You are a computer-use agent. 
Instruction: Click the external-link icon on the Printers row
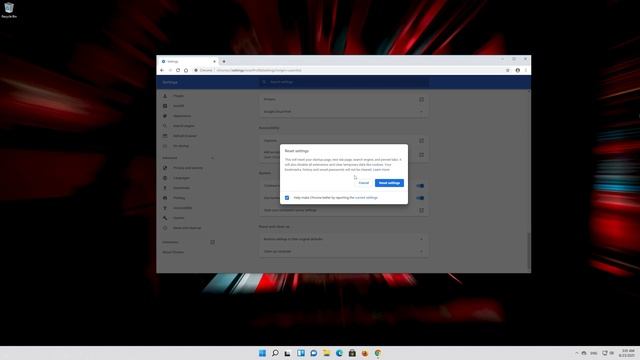[x=422, y=99]
